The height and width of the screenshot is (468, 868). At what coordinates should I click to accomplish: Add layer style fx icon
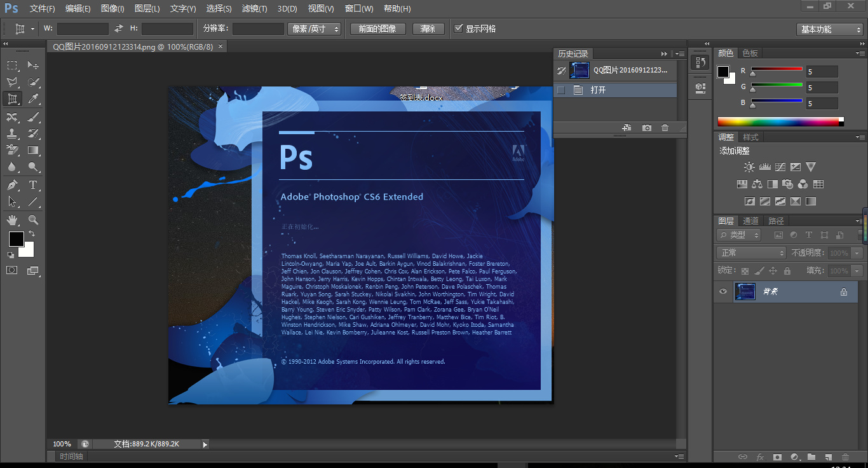pyautogui.click(x=759, y=457)
